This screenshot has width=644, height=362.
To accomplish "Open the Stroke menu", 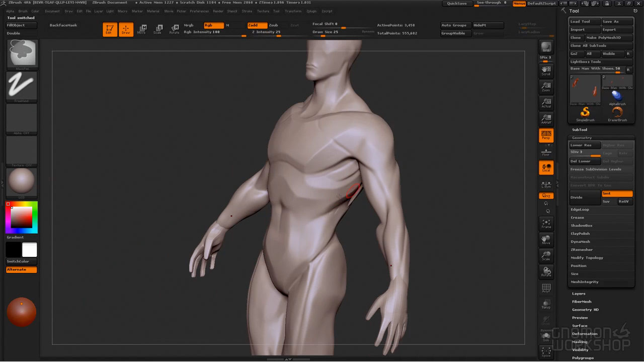I will point(247,11).
